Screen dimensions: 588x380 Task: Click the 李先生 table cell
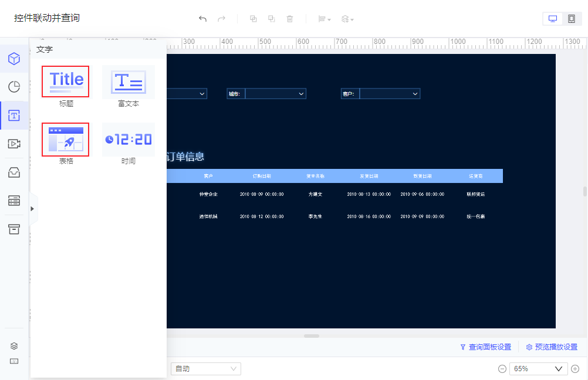coord(315,216)
